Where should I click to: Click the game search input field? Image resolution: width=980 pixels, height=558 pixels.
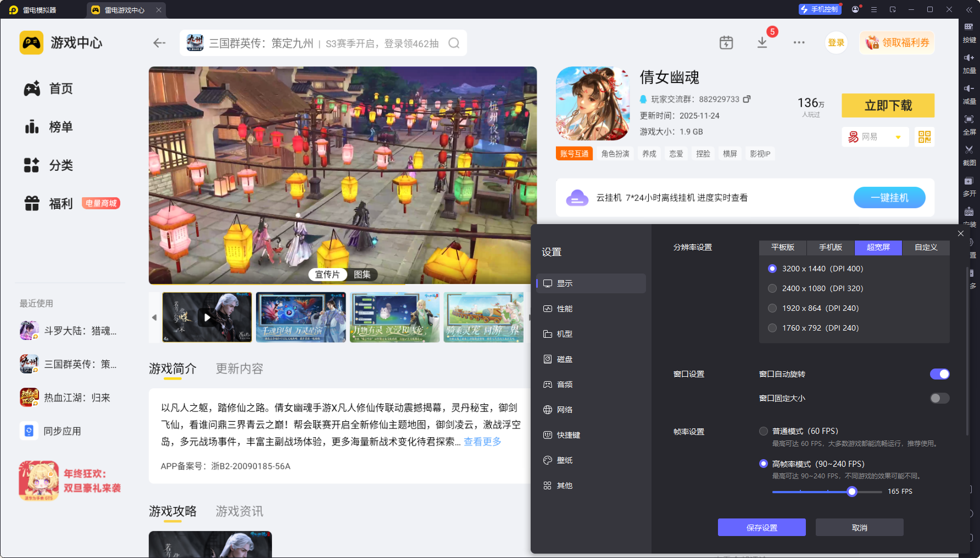point(324,43)
